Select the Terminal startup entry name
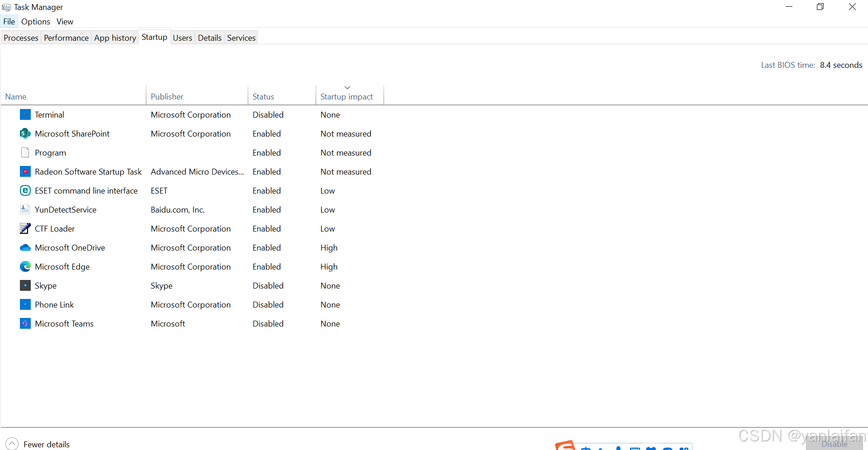The height and width of the screenshot is (450, 868). pos(49,115)
